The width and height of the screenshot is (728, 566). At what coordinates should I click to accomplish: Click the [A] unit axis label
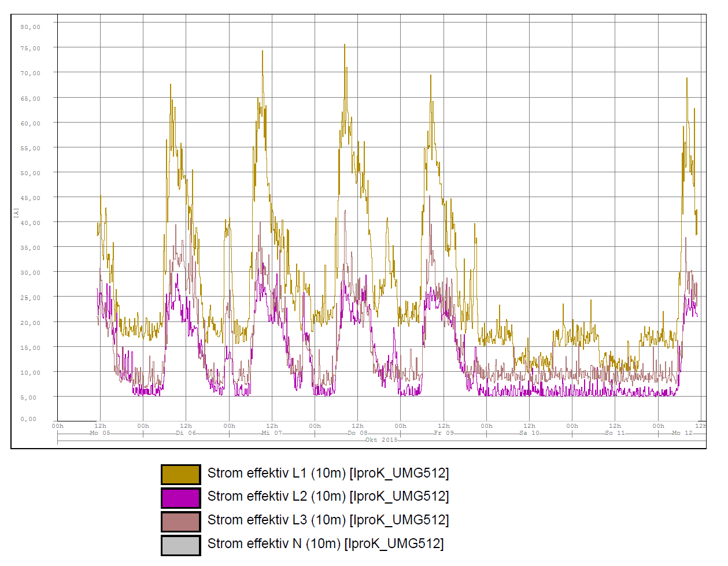(x=16, y=213)
